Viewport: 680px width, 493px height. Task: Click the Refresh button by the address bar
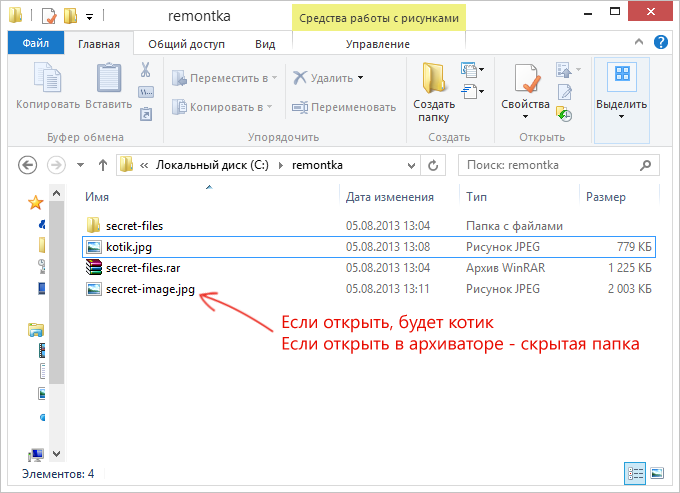tap(433, 165)
